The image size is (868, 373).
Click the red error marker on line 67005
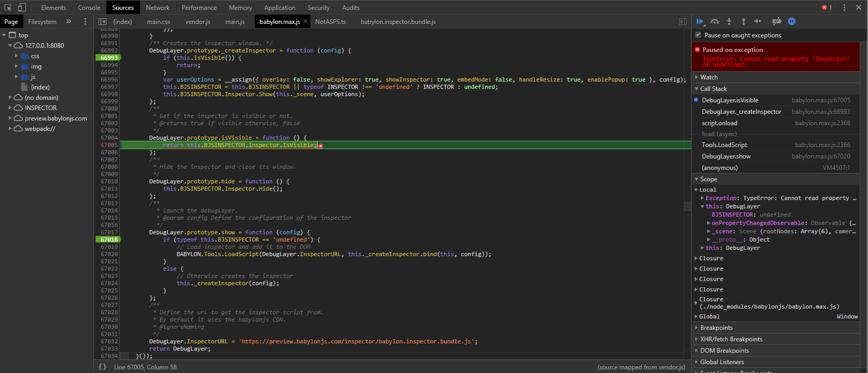321,145
